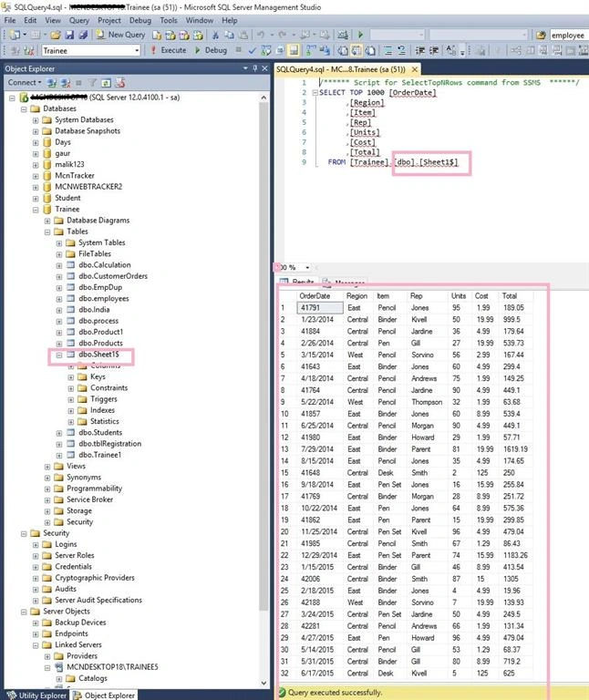Switch to the Utility Explorer tab
589x700 pixels.
pyautogui.click(x=37, y=695)
